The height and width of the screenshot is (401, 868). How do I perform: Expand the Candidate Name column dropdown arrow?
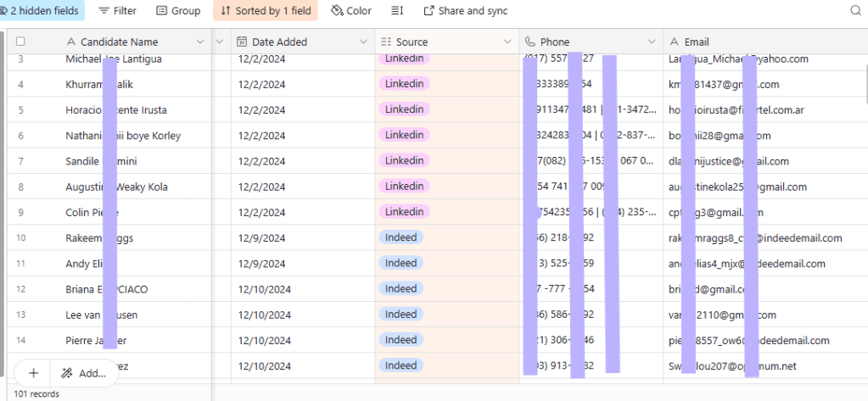point(200,42)
